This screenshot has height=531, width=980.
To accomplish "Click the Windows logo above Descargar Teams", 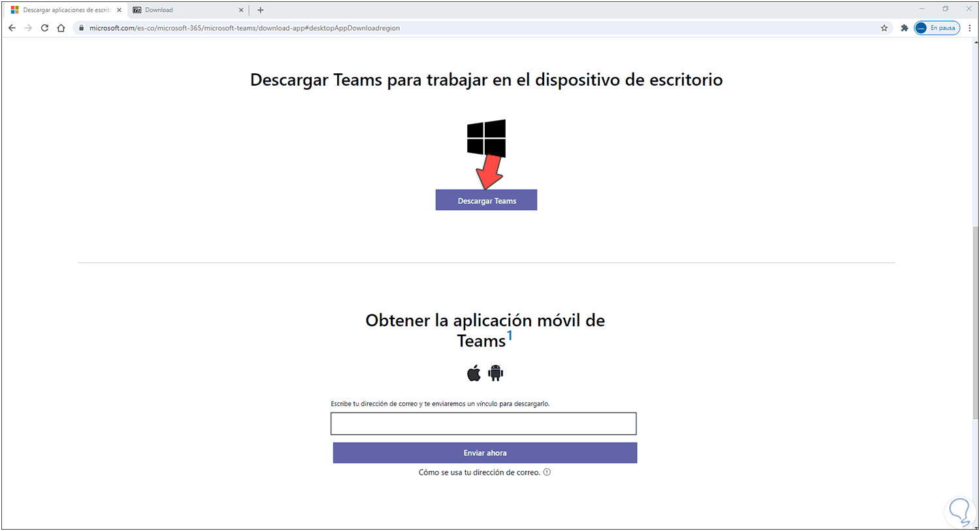I will coord(486,138).
